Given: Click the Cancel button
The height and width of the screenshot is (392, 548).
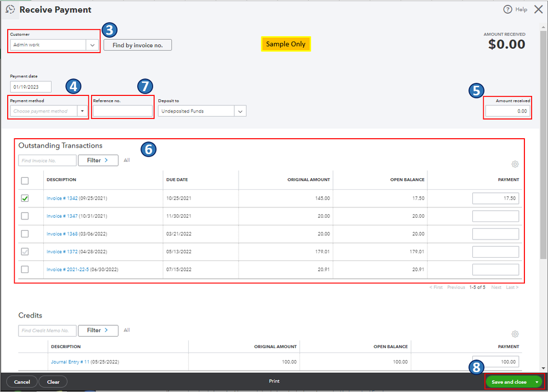Looking at the screenshot, I should pyautogui.click(x=22, y=382).
